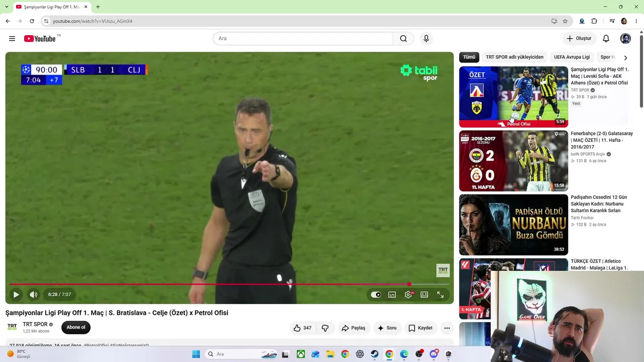Install the app from address bar icon
Image resolution: width=644 pixels, height=362 pixels.
tap(554, 21)
